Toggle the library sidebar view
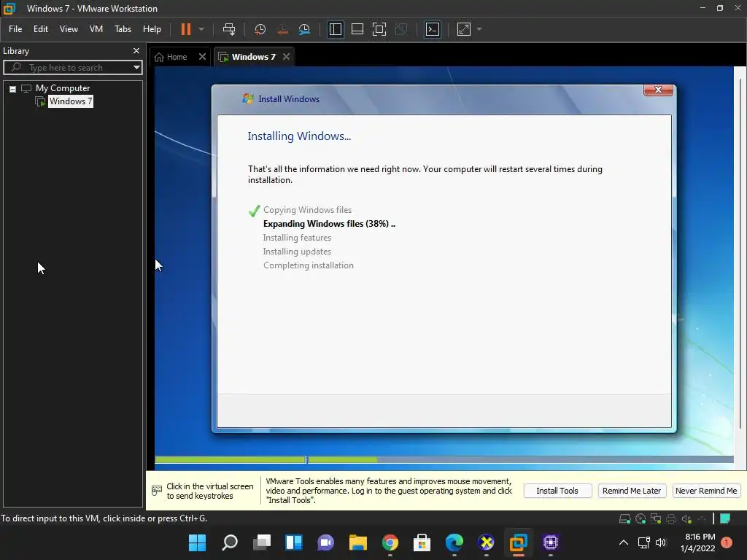Image resolution: width=747 pixels, height=560 pixels. [x=336, y=29]
